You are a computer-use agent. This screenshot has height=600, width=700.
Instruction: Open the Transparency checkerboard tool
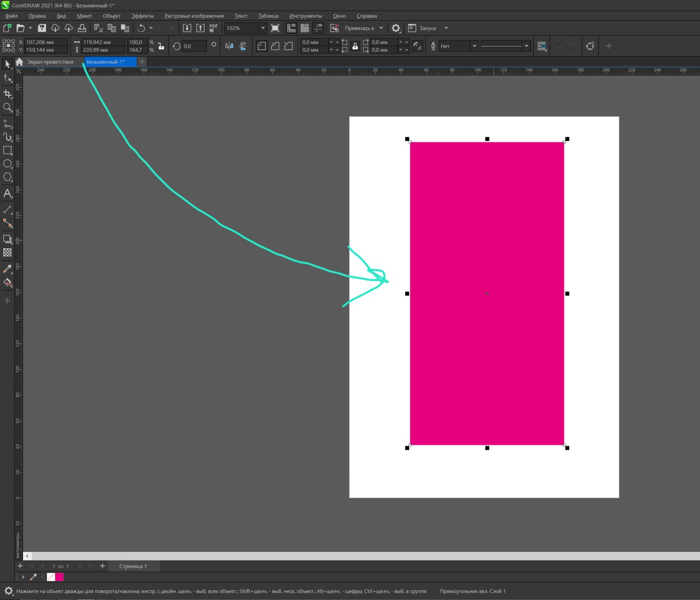tap(8, 253)
